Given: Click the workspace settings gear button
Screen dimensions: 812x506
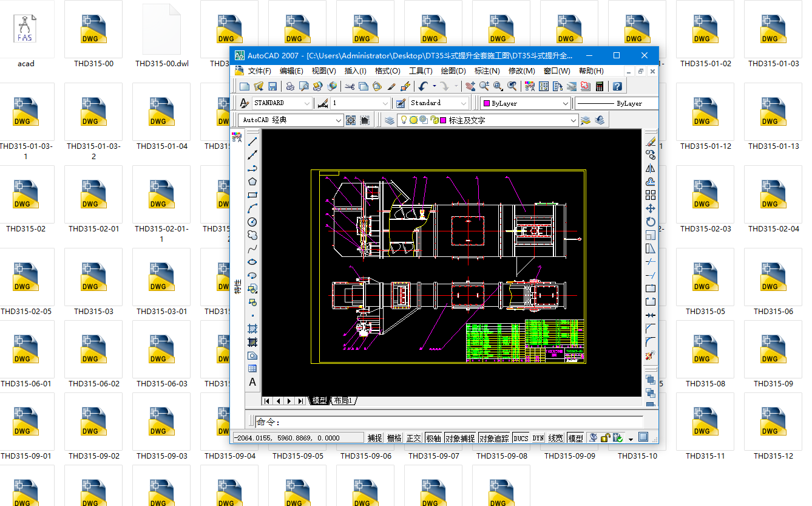Looking at the screenshot, I should point(351,120).
